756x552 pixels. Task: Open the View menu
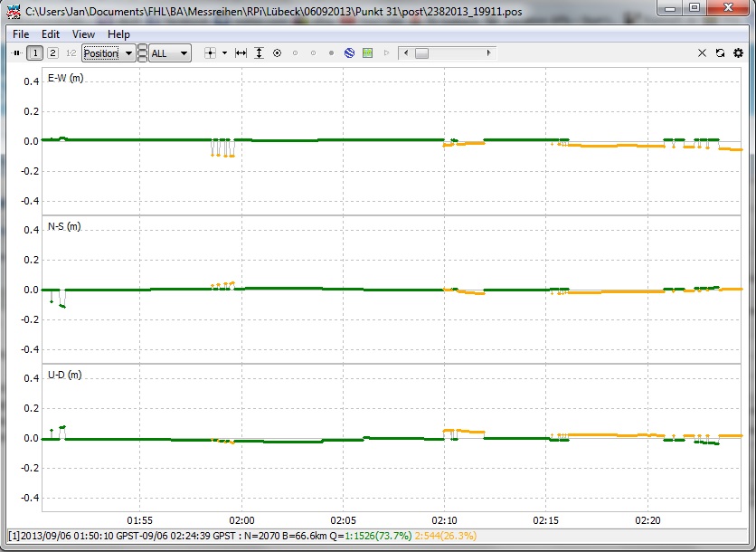pyautogui.click(x=83, y=34)
